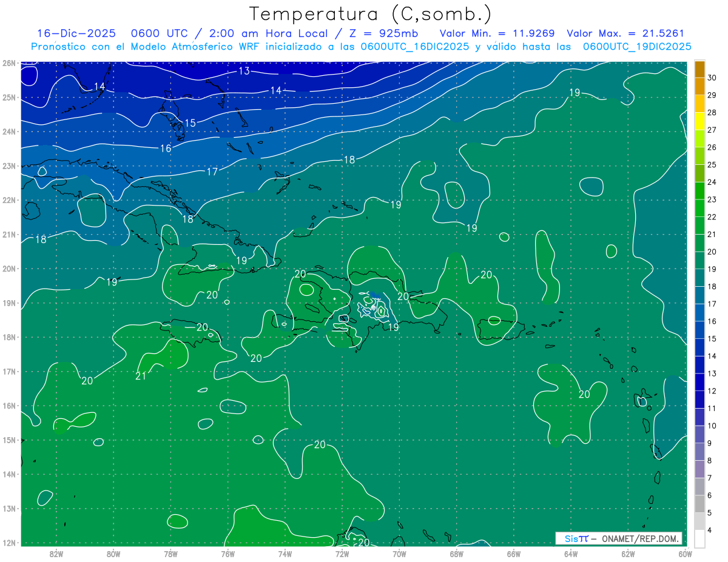Click the legend value label "10"
728x562 pixels.
[x=712, y=426]
